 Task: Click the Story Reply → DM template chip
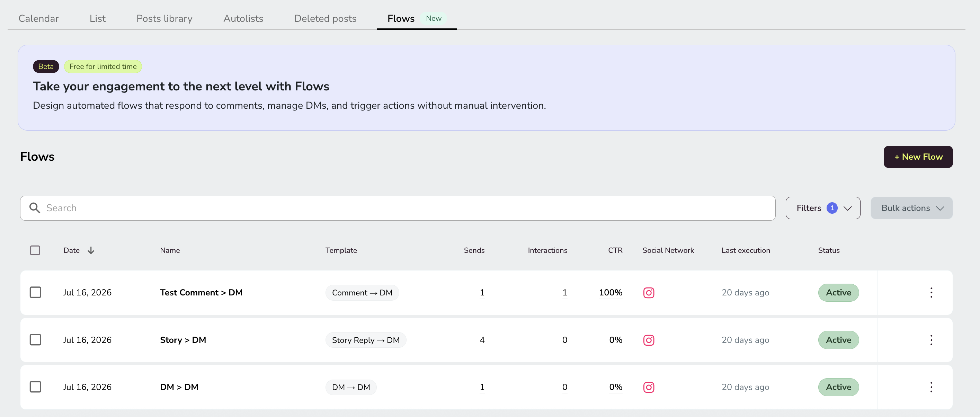coord(366,340)
